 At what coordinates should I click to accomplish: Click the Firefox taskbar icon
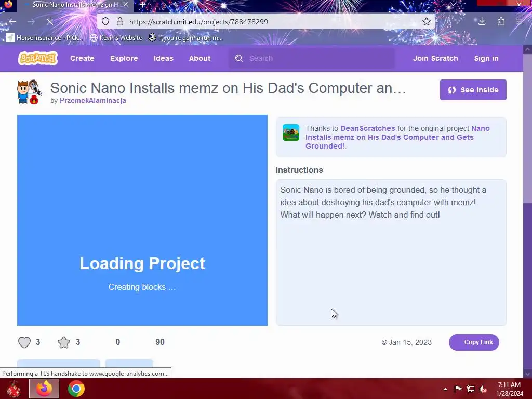pyautogui.click(x=44, y=389)
